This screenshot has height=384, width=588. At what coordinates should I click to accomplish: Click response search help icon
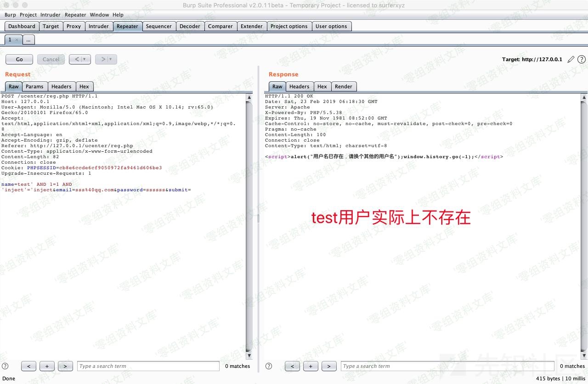click(269, 366)
